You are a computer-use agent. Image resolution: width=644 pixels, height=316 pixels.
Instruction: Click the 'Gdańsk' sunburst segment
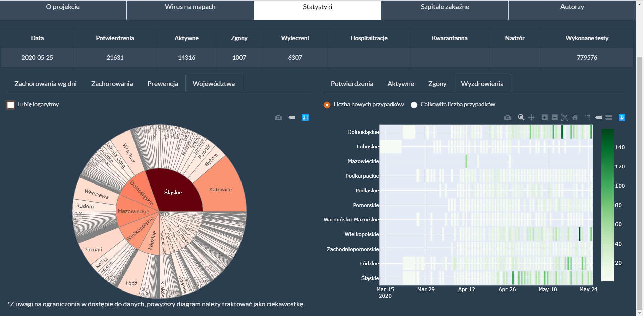183,284
